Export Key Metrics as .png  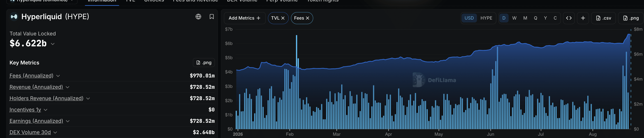(204, 63)
